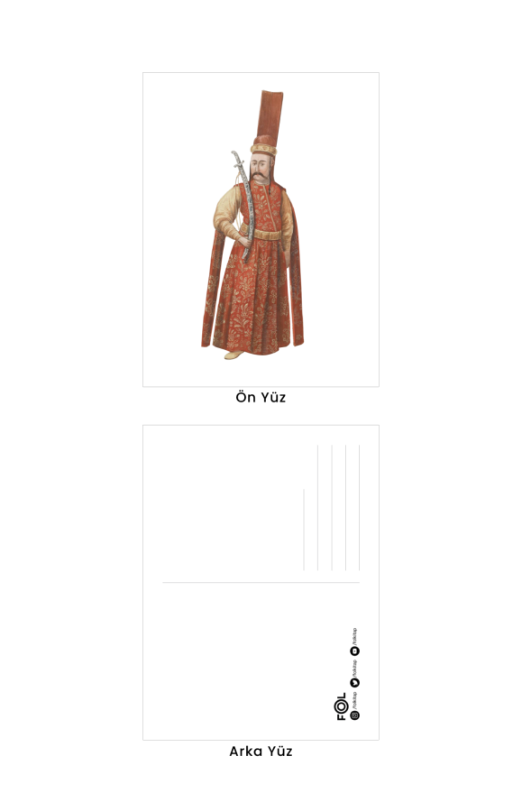Viewport: 522px width, 812px height.
Task: Click the yellow shoe of the figure
Action: pos(234,355)
